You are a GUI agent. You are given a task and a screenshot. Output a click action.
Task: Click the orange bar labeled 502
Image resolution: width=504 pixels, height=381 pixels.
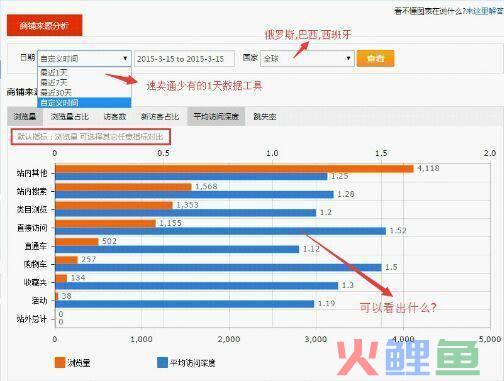point(77,241)
